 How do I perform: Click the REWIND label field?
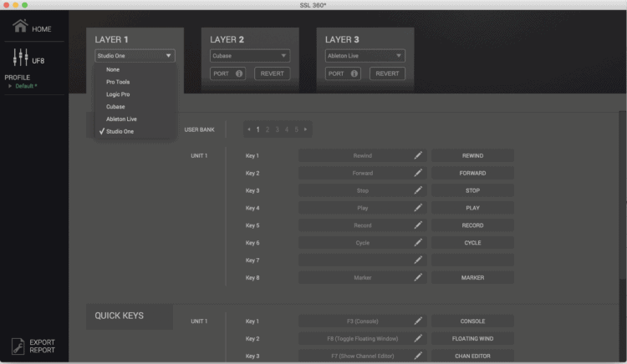click(472, 155)
